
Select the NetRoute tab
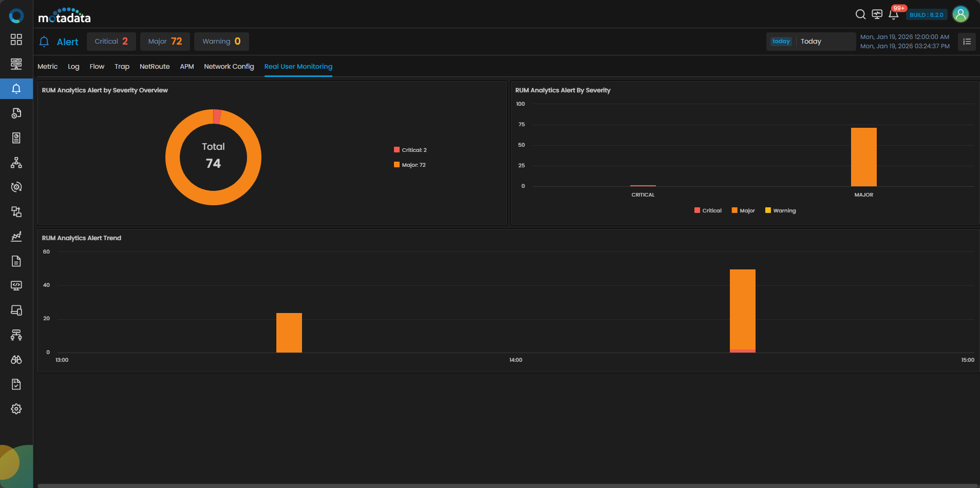click(x=155, y=67)
